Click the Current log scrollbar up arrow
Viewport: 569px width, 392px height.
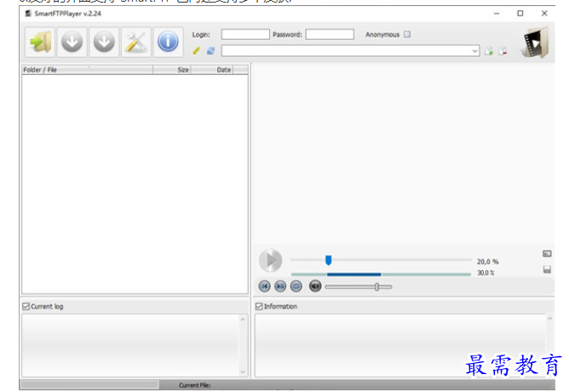pyautogui.click(x=243, y=320)
